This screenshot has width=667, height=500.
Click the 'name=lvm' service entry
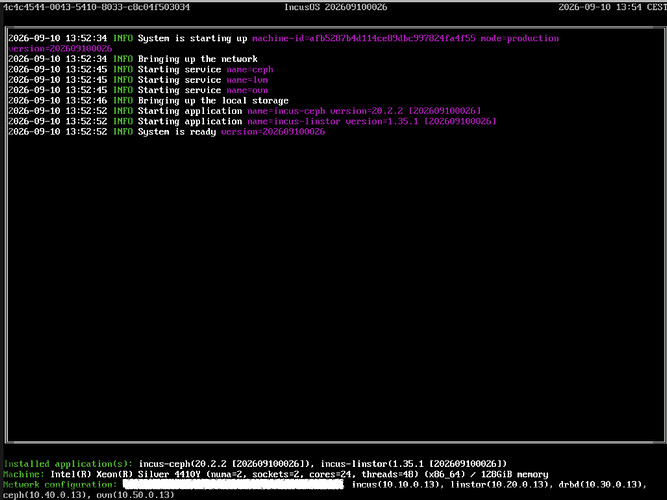247,80
